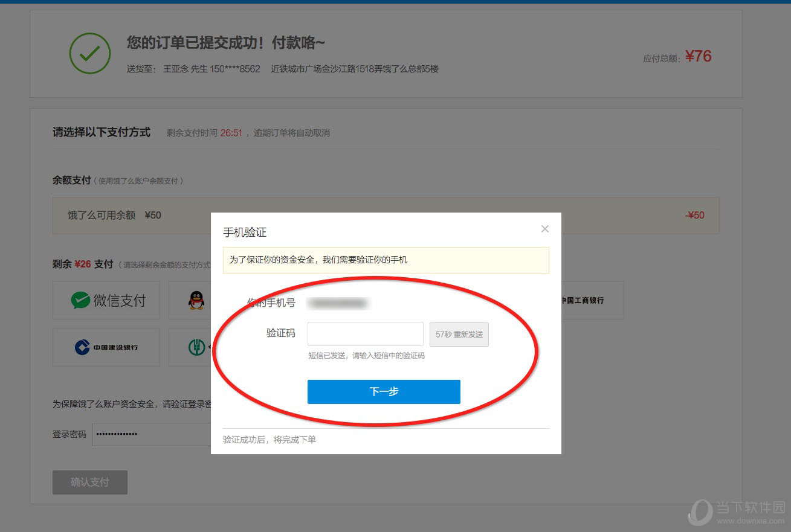Click the -¥50 deduction amount
Image resolution: width=791 pixels, height=532 pixels.
tap(694, 215)
